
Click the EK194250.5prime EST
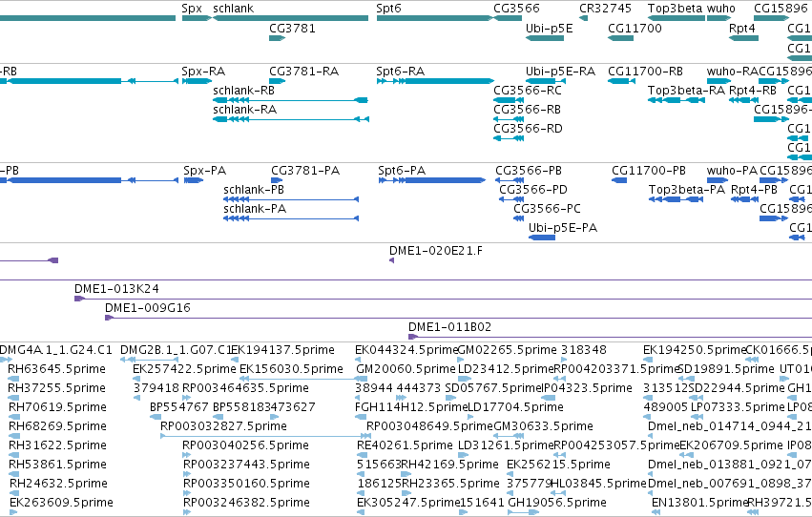648,360
